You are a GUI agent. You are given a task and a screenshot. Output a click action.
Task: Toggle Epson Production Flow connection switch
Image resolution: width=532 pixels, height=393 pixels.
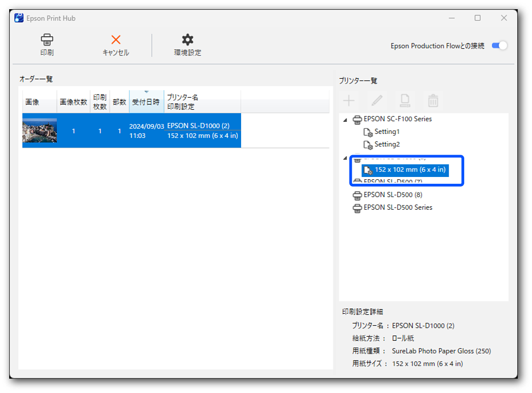pyautogui.click(x=499, y=46)
